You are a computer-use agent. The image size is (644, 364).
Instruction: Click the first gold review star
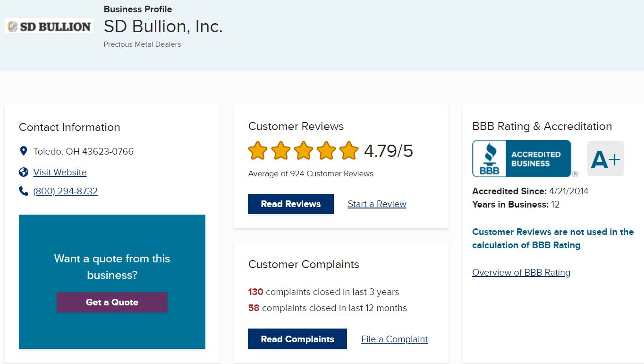point(258,151)
